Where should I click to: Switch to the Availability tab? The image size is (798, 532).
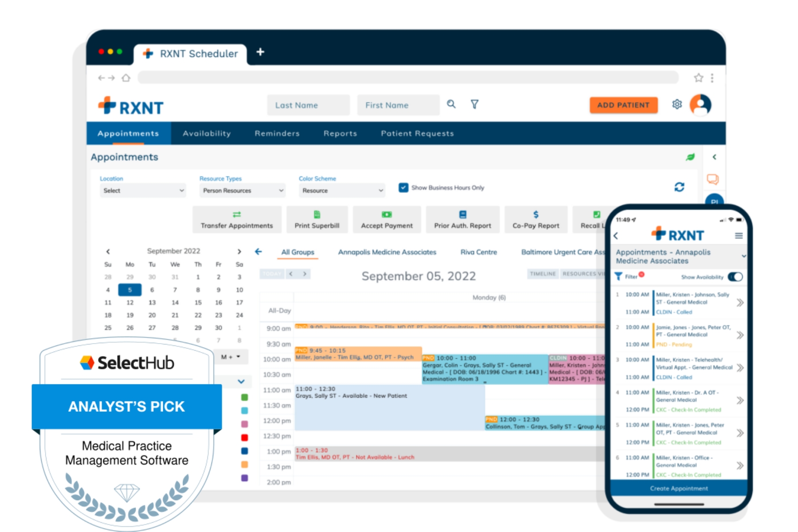tap(207, 133)
